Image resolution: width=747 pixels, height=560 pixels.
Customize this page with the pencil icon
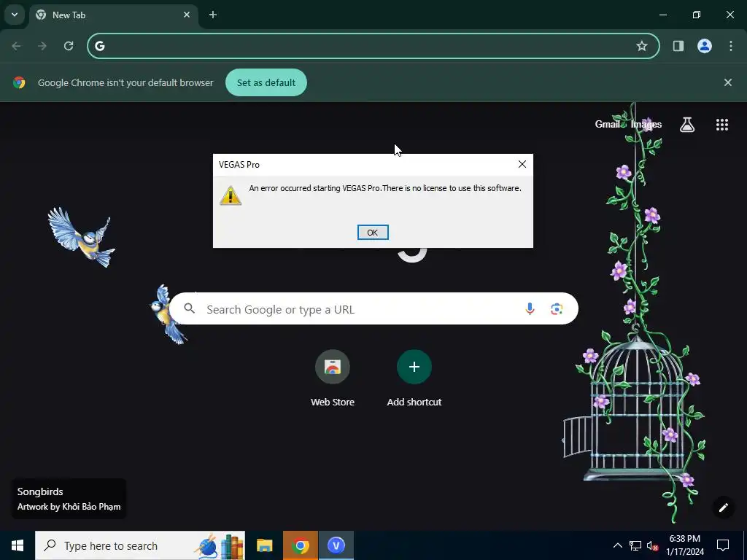pos(723,507)
